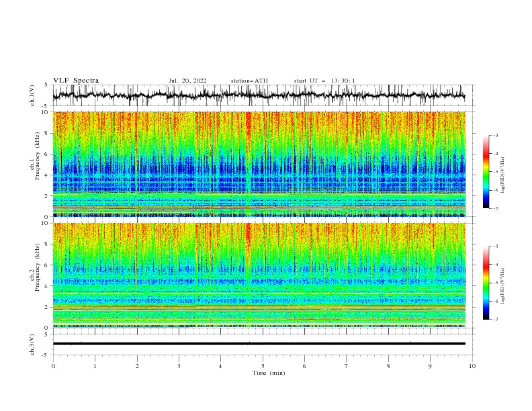Click time axis tick label "6"

coord(304,366)
